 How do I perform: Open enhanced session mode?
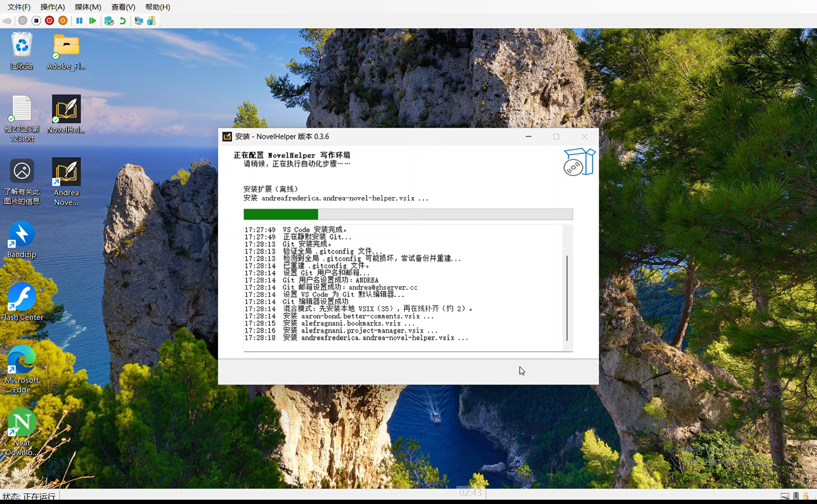point(138,21)
